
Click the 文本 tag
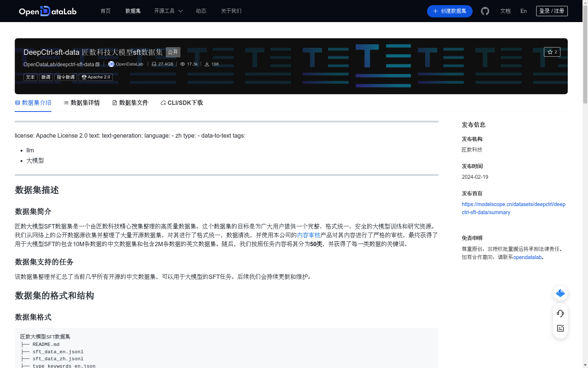coord(31,77)
